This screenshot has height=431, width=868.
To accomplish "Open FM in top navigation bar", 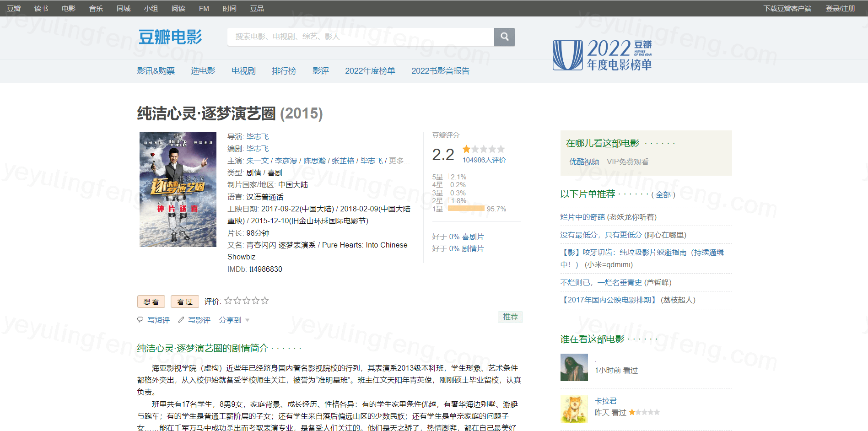I will coord(204,8).
